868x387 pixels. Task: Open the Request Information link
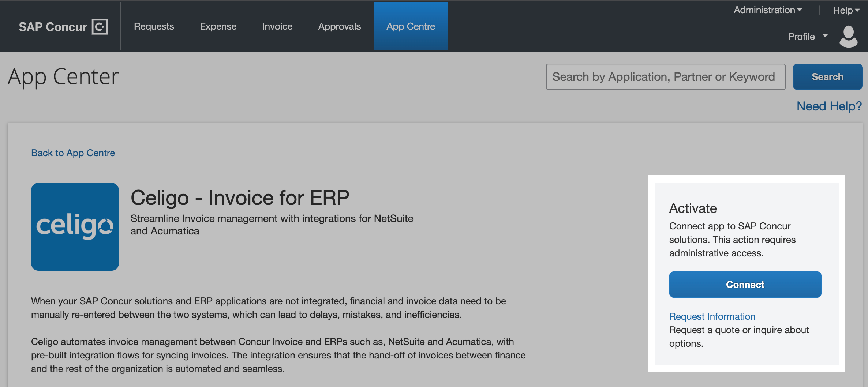point(712,316)
